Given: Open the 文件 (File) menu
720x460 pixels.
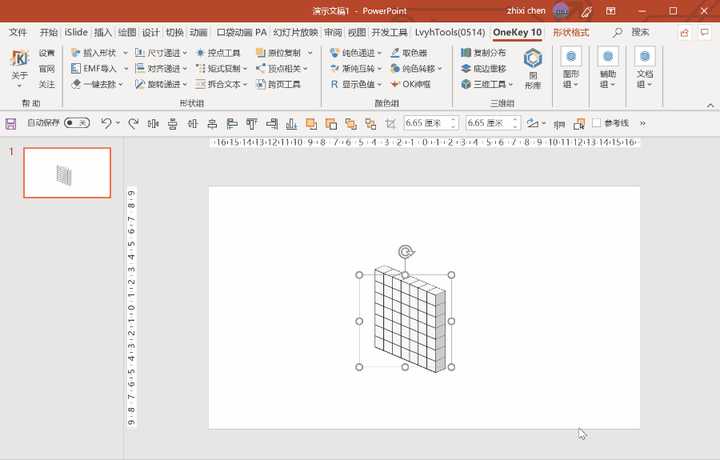Looking at the screenshot, I should point(18,32).
